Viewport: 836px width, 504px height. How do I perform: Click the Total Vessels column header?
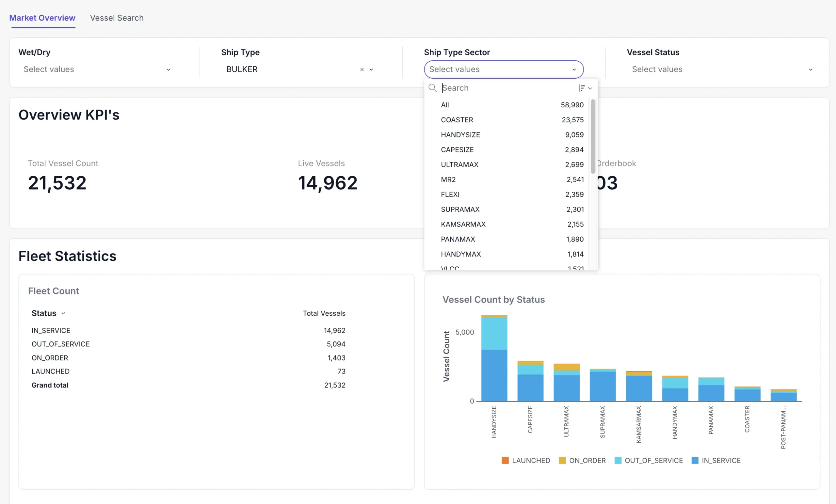pos(324,313)
